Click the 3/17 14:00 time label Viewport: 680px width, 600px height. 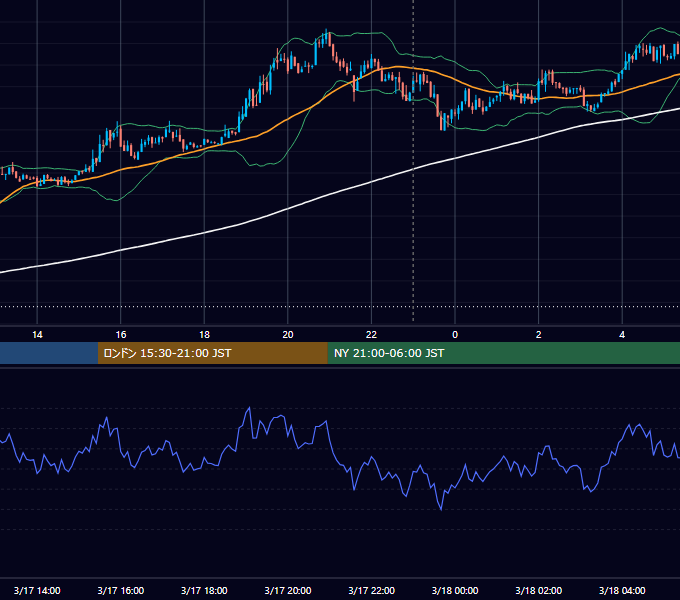[37, 590]
